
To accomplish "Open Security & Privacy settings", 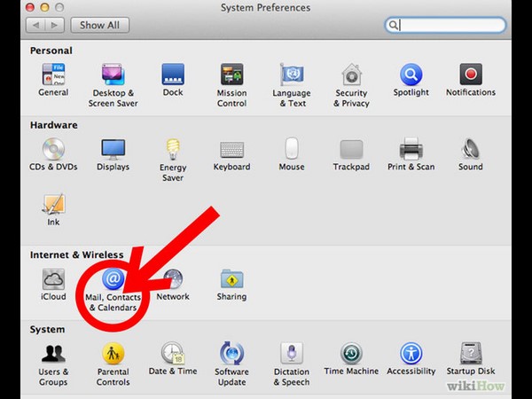I will (x=351, y=76).
